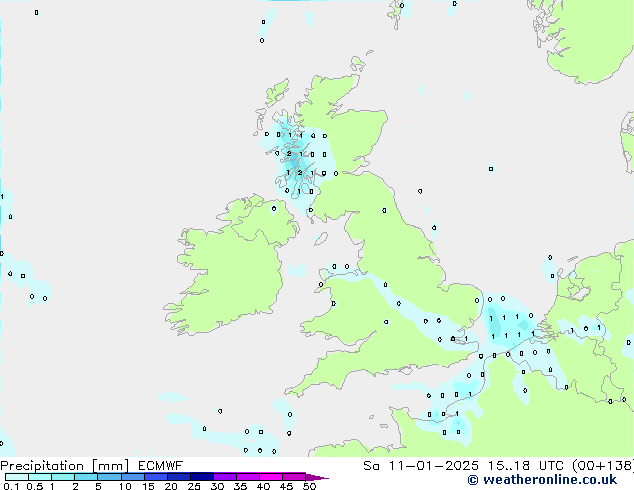Screen dimensions: 634x490
Task: Click the rain area off East Anglia coast
Action: [506, 322]
